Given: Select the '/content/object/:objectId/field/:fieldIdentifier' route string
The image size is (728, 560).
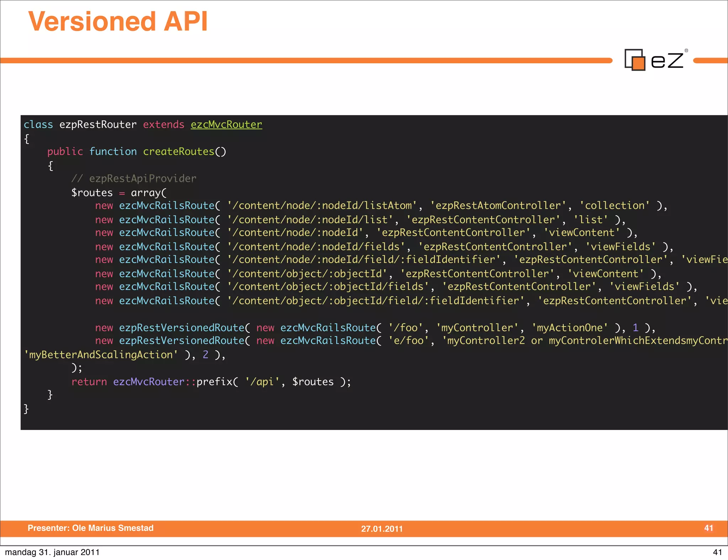Looking at the screenshot, I should [x=376, y=301].
